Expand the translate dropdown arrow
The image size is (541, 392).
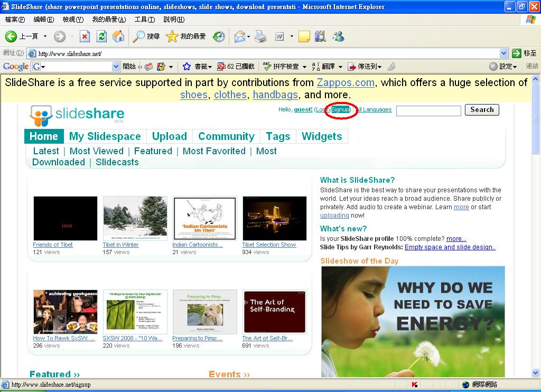pyautogui.click(x=340, y=67)
